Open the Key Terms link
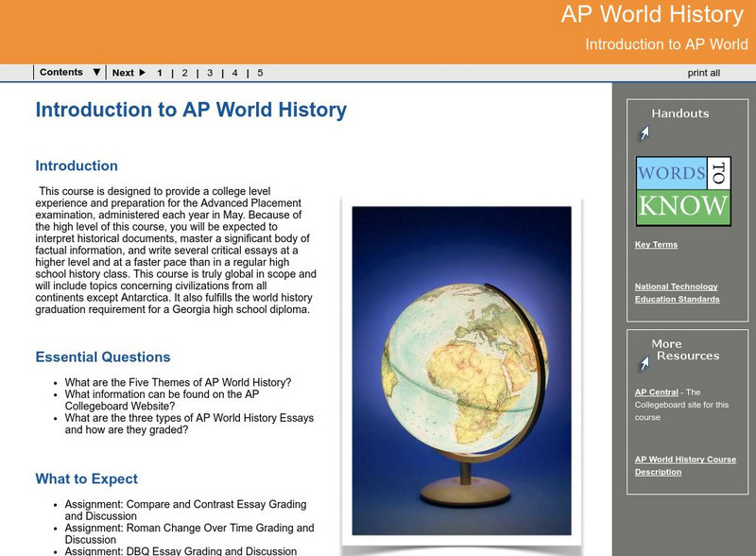Viewport: 756px width, 556px height. (x=656, y=245)
